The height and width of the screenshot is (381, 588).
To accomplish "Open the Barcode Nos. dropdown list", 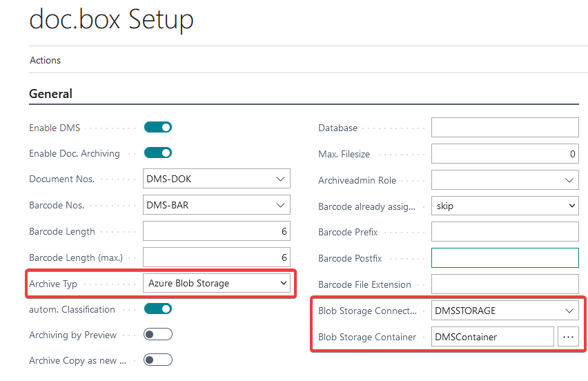I will pos(280,205).
